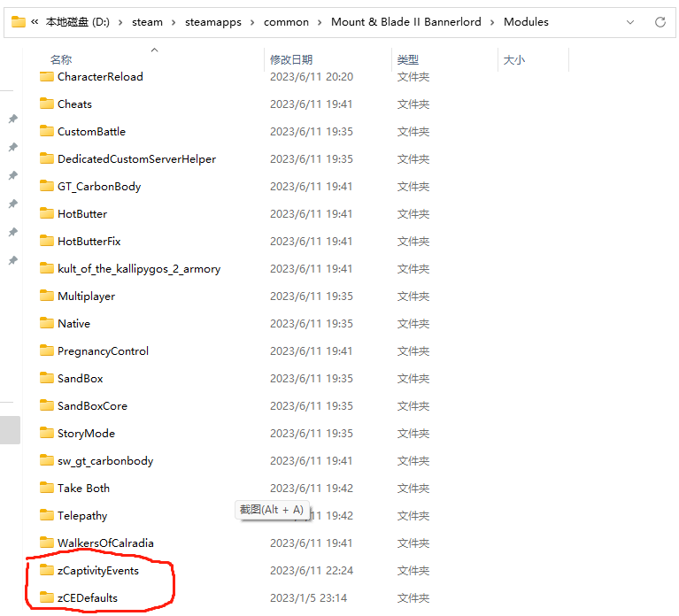The image size is (679, 616).
Task: Click the zCaptivityEvents folder icon
Action: click(47, 570)
